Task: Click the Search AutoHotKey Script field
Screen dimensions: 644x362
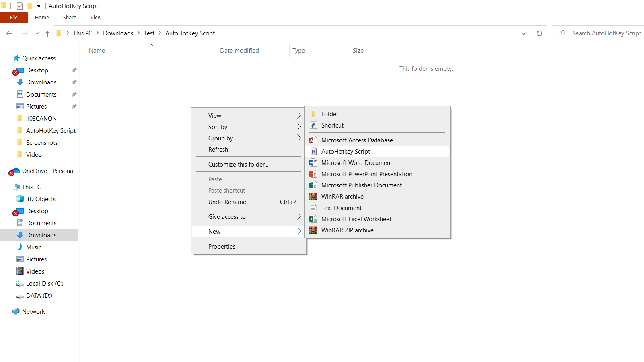Action: 599,33
